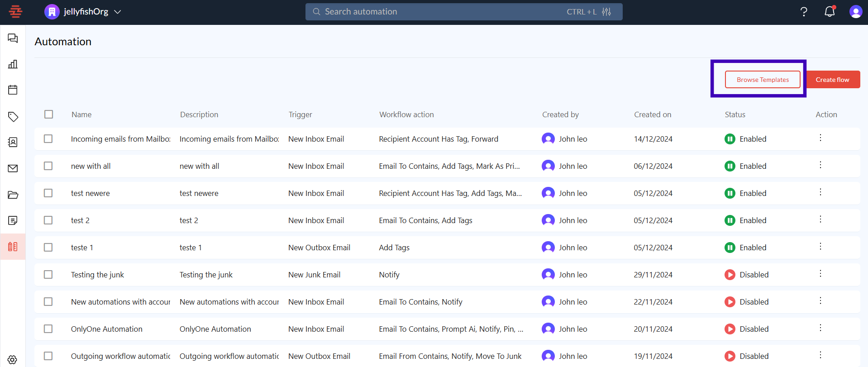
Task: Click the 'Created on' column header
Action: pos(652,114)
